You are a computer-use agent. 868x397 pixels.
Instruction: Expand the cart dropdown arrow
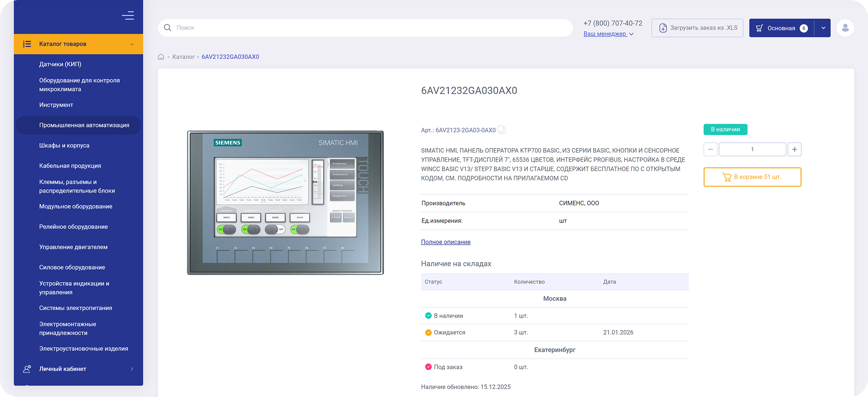tap(823, 28)
